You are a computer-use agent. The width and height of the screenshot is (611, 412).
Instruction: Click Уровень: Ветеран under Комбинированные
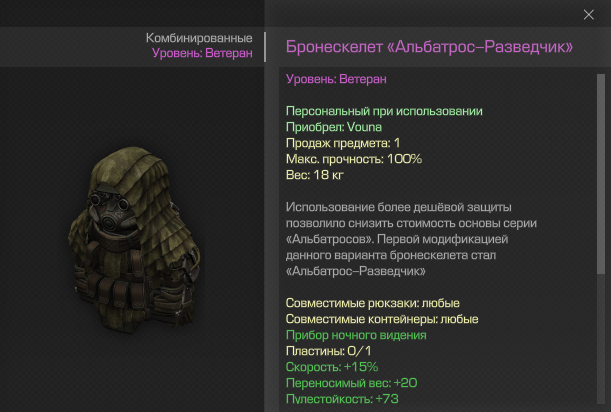[202, 53]
